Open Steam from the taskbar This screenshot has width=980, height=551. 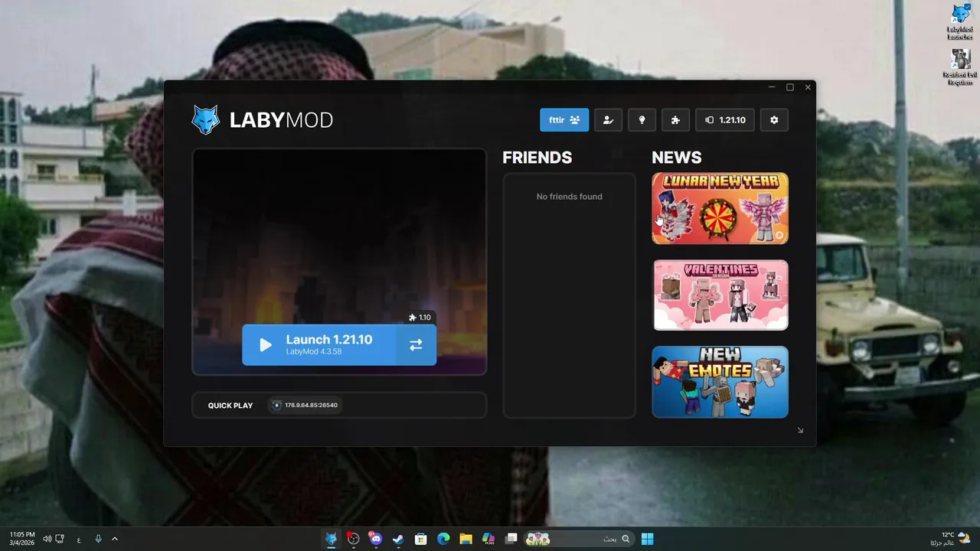coord(398,539)
